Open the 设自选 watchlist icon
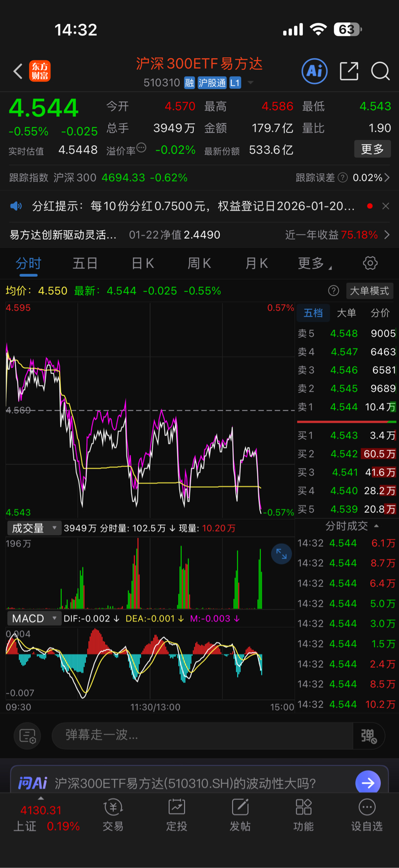 (x=367, y=815)
